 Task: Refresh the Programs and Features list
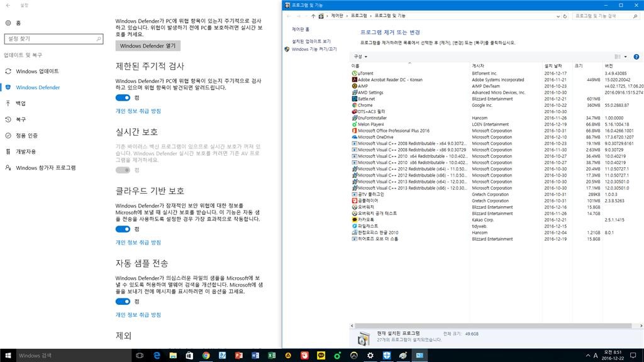point(565,16)
